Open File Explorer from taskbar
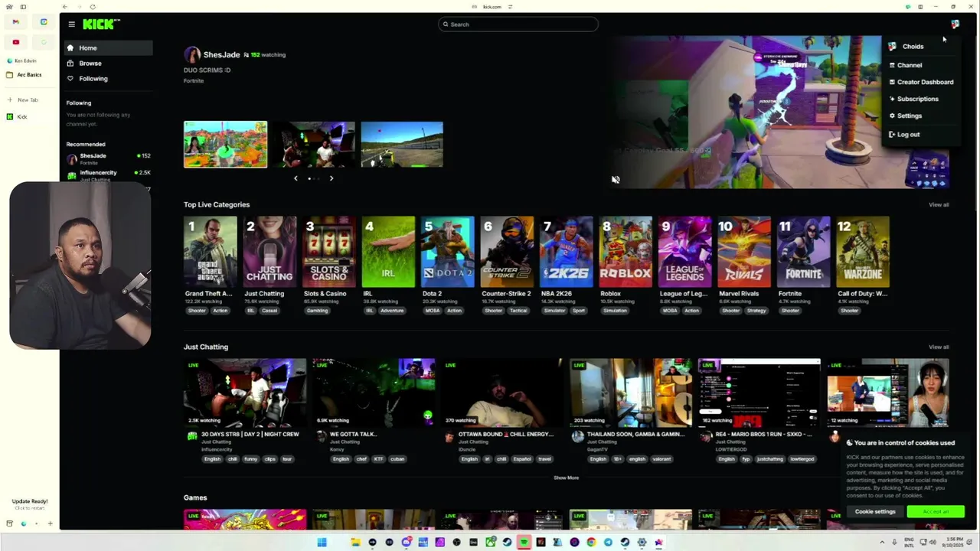This screenshot has height=551, width=980. (x=355, y=543)
